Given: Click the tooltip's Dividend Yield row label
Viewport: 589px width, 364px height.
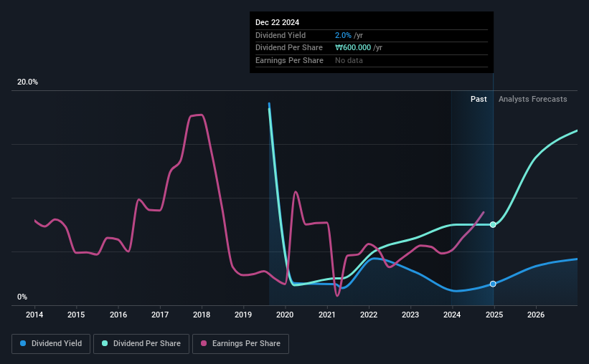Looking at the screenshot, I should tap(281, 35).
